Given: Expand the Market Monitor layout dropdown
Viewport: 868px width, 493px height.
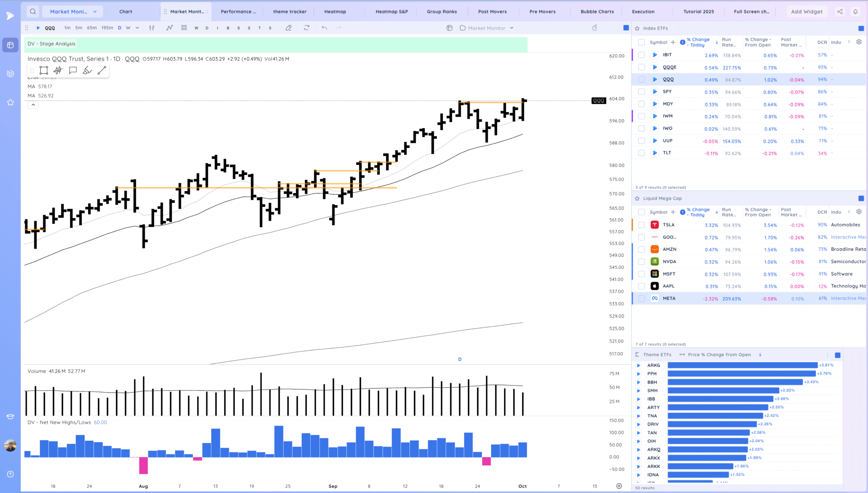Looking at the screenshot, I should click(512, 28).
